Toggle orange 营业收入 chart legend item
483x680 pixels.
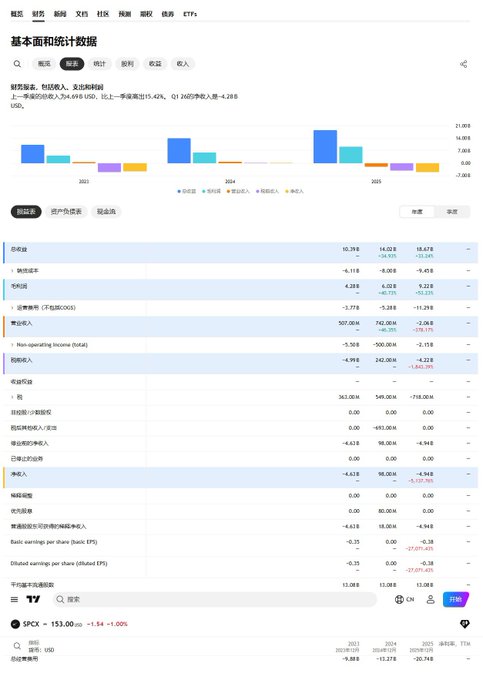click(238, 191)
